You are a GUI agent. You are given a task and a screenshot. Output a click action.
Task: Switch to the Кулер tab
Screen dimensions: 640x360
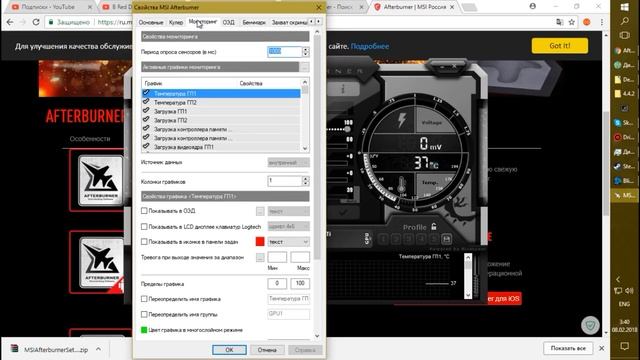[x=176, y=22]
